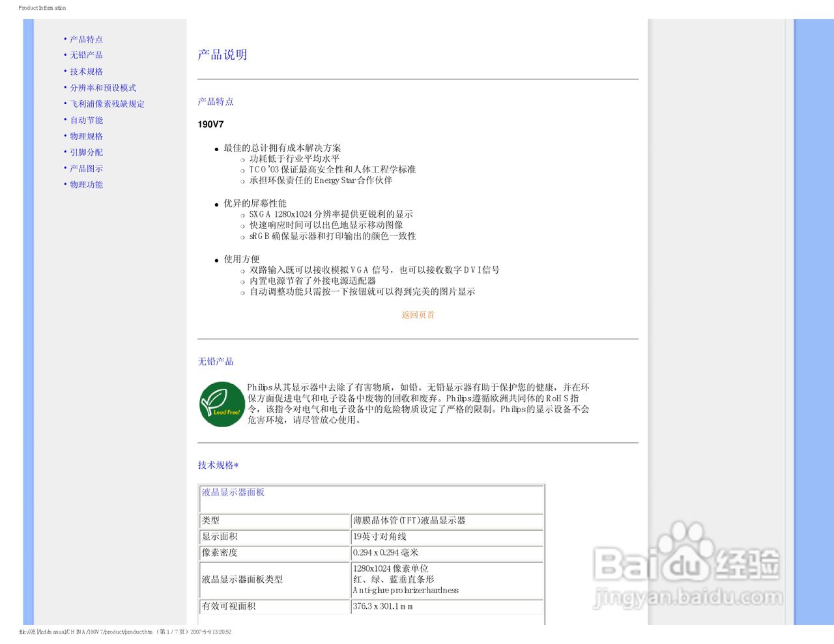Screen dimensions: 834x644
Task: Select the 产品说明 page title
Action: 221,55
